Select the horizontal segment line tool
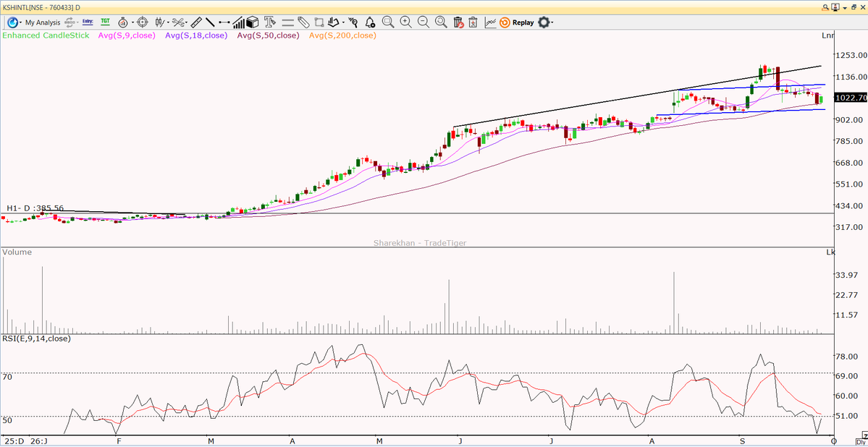868x447 pixels. 224,22
